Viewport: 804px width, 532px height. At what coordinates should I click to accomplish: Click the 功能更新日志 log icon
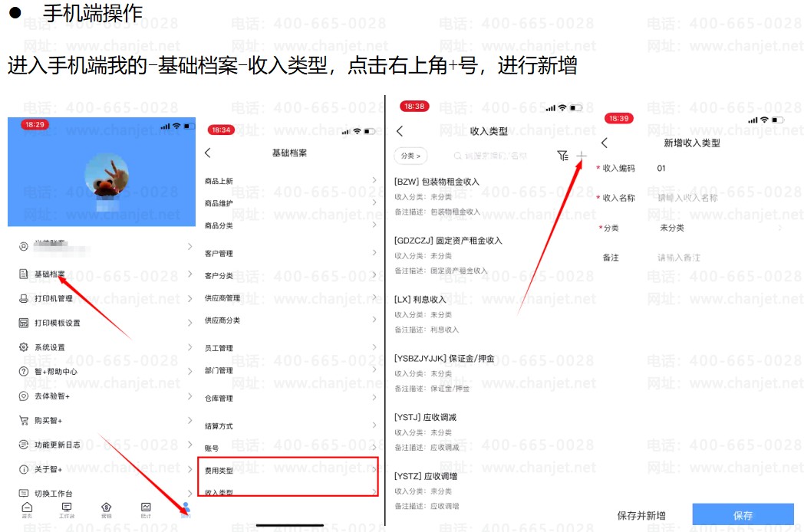click(24, 445)
